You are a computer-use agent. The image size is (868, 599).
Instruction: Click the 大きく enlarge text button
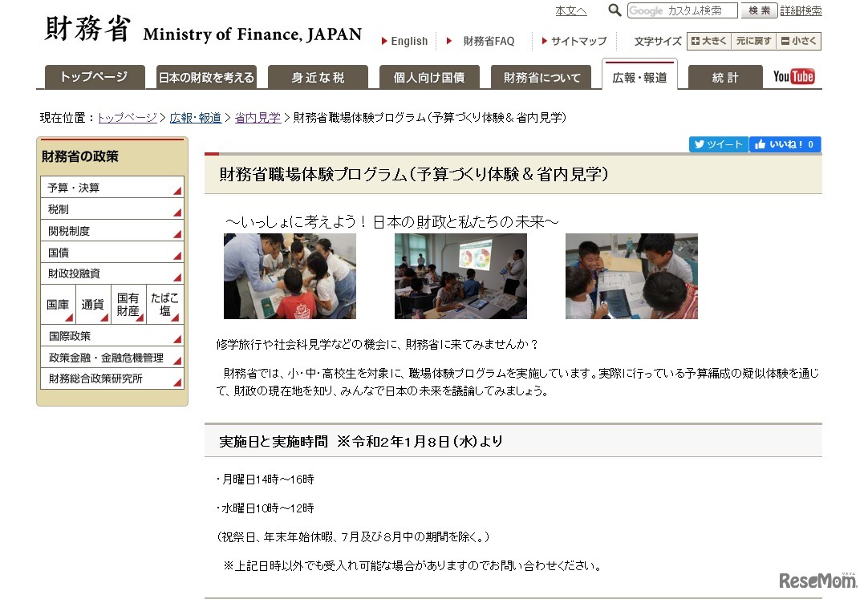[708, 40]
